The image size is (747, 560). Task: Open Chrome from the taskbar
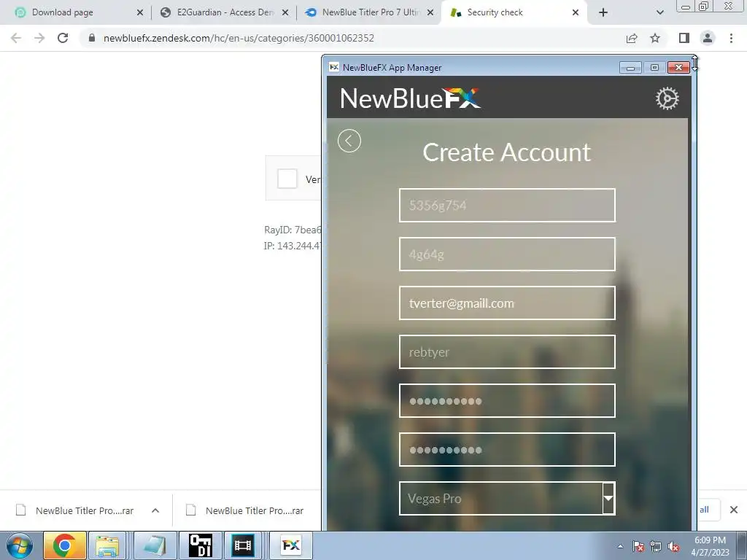[65, 545]
